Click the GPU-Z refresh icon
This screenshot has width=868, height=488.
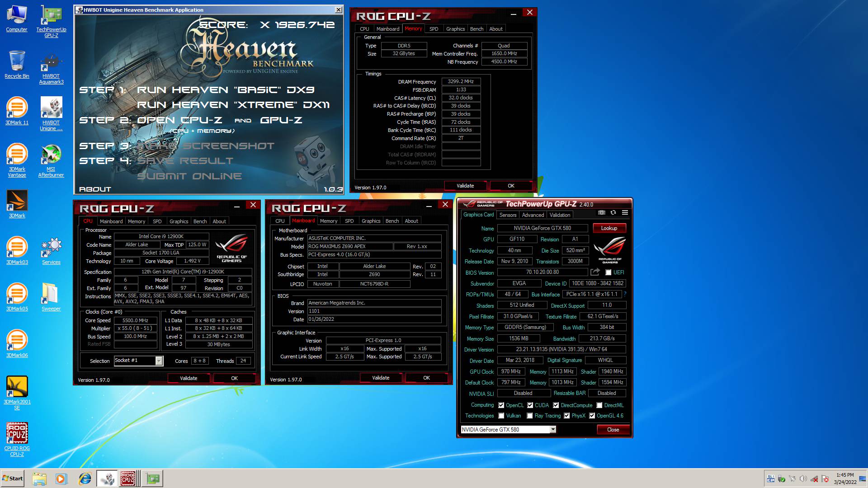pyautogui.click(x=613, y=212)
